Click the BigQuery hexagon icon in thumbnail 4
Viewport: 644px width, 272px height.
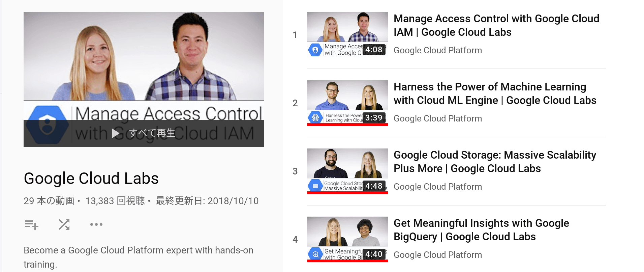click(x=315, y=254)
